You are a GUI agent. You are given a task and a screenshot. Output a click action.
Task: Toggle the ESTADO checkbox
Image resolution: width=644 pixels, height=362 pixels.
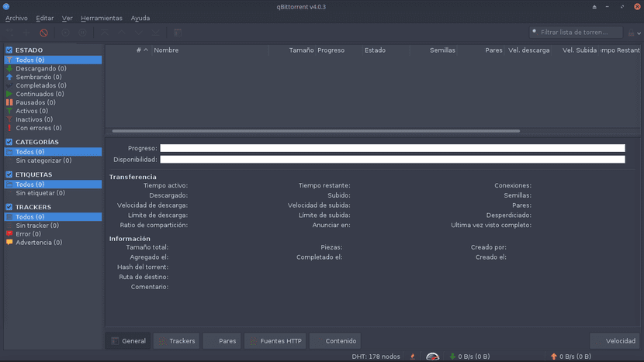click(x=9, y=50)
